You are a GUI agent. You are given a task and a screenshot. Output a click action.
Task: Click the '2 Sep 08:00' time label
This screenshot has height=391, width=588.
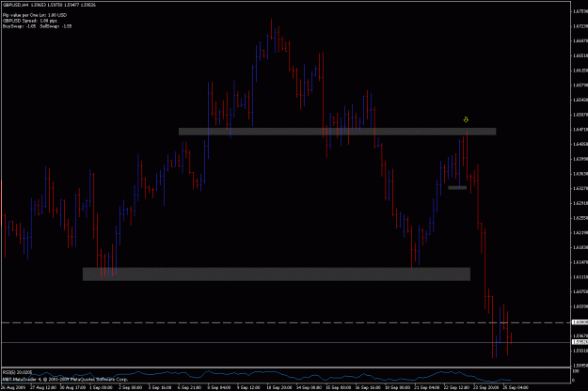(x=130, y=387)
